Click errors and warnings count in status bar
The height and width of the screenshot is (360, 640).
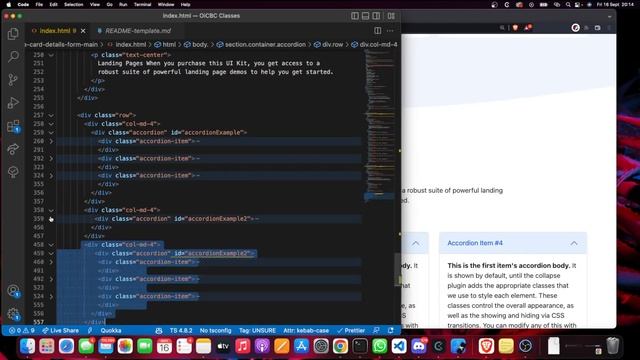point(22,330)
